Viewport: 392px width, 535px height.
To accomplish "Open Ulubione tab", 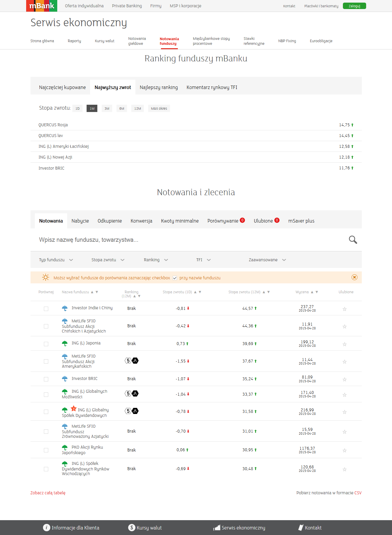I will 266,221.
